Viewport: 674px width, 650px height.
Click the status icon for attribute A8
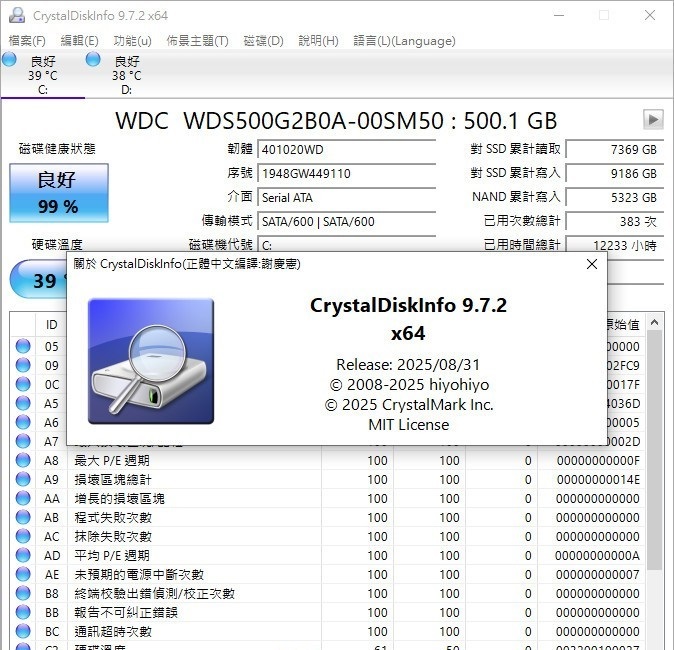(x=23, y=460)
